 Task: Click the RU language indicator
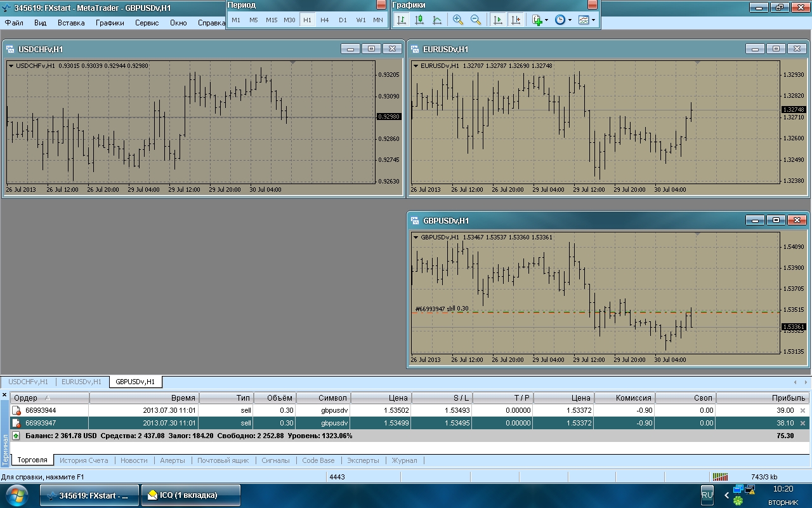click(707, 494)
